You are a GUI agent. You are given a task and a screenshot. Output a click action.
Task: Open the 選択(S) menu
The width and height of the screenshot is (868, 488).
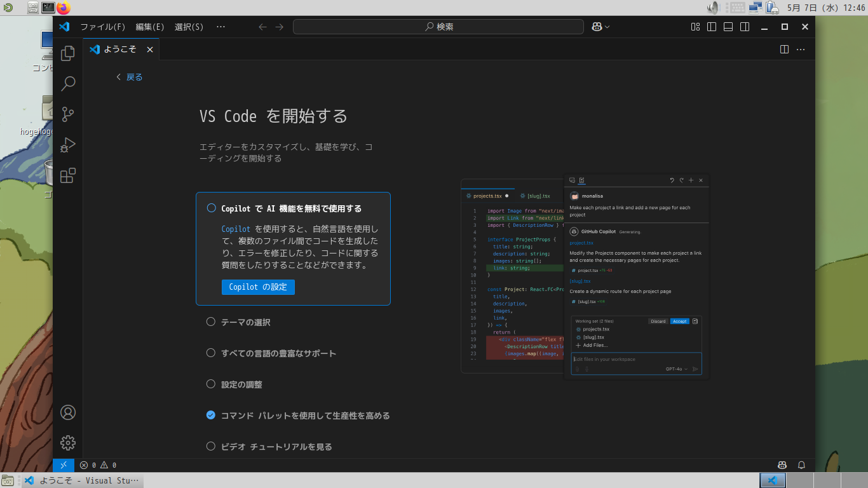point(189,27)
